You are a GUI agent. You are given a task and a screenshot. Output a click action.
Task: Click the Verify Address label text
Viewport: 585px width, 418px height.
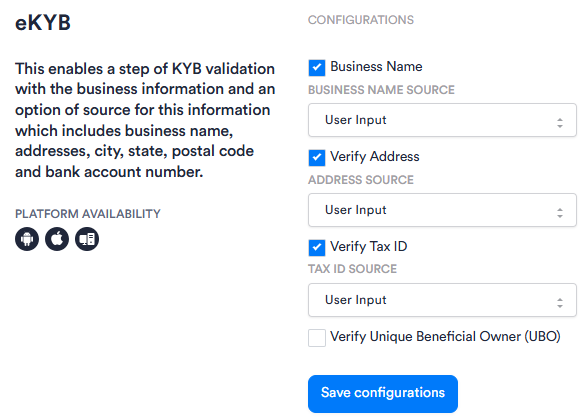point(375,157)
